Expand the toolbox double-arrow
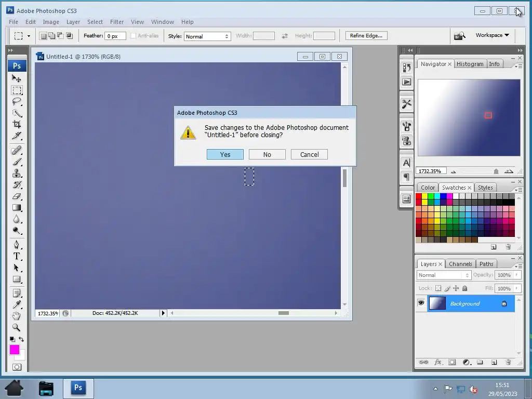The height and width of the screenshot is (399, 532). coord(10,50)
